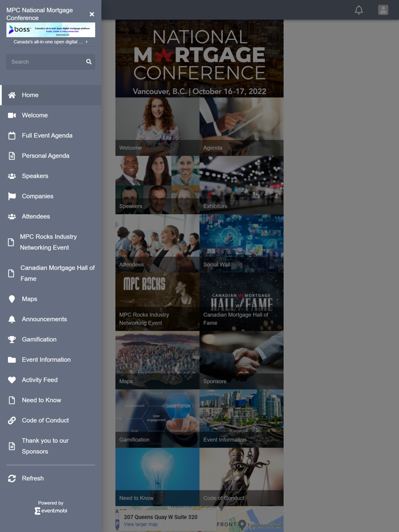Open the Code of Conduct tile
The image size is (399, 532).
click(242, 477)
